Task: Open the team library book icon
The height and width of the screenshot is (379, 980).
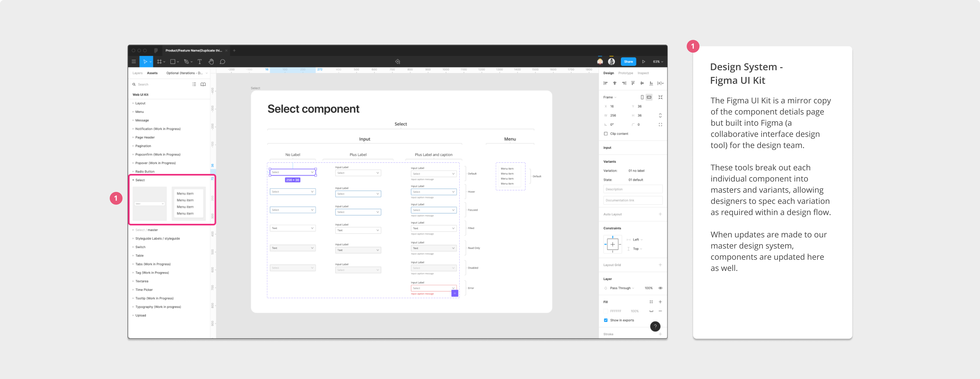Action: point(203,84)
